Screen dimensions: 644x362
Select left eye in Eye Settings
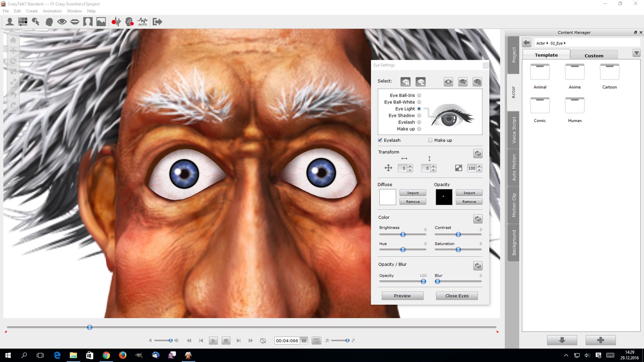pos(420,82)
